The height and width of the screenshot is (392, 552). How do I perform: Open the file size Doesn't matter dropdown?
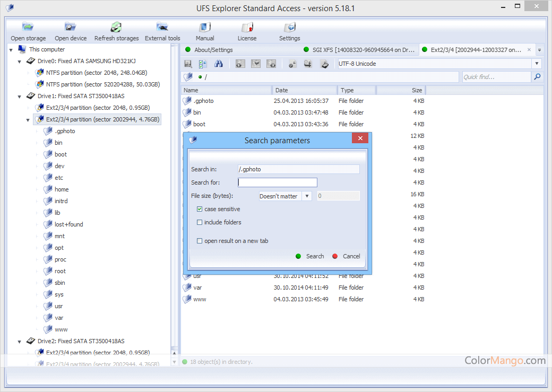[306, 196]
